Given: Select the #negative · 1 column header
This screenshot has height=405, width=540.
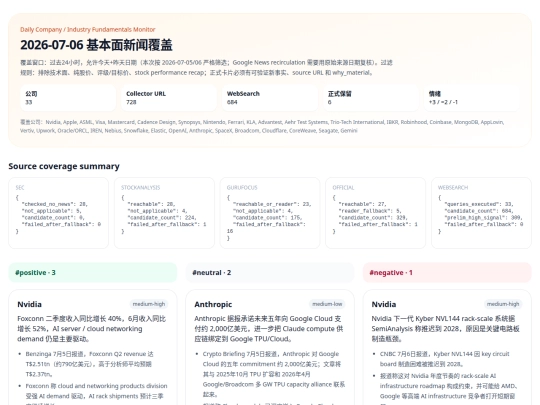Looking at the screenshot, I should coord(447,272).
